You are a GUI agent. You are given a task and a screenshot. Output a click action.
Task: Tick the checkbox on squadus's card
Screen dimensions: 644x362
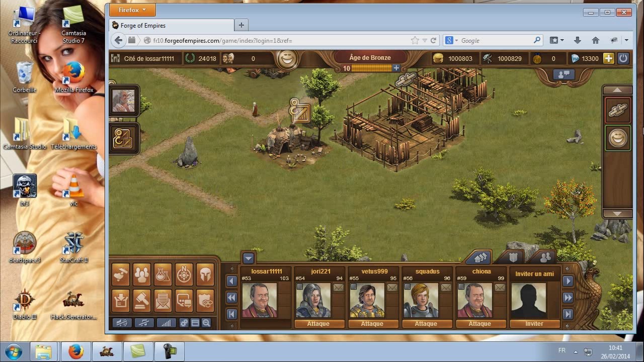(x=408, y=287)
